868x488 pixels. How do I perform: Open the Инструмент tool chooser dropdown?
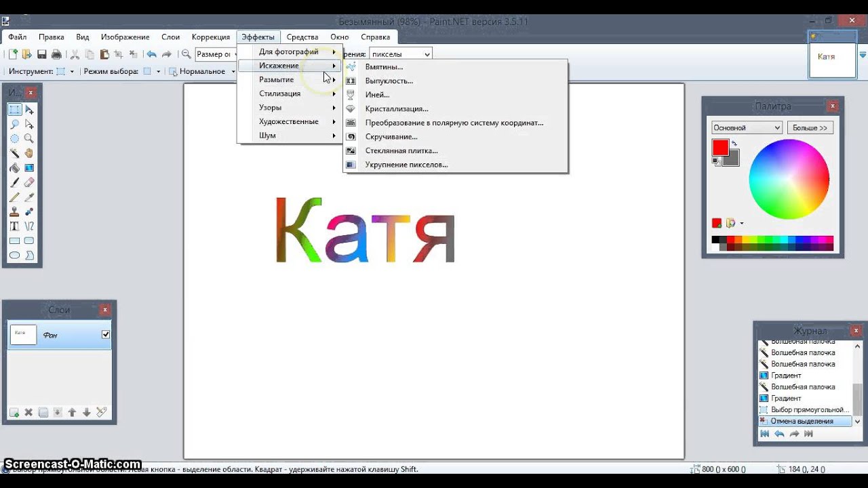click(x=64, y=71)
